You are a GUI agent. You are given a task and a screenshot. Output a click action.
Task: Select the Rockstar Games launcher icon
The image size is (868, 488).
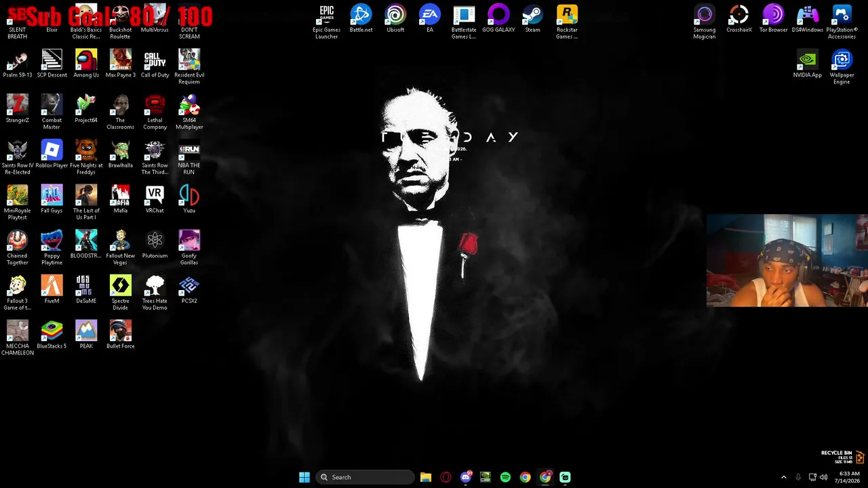tap(567, 22)
